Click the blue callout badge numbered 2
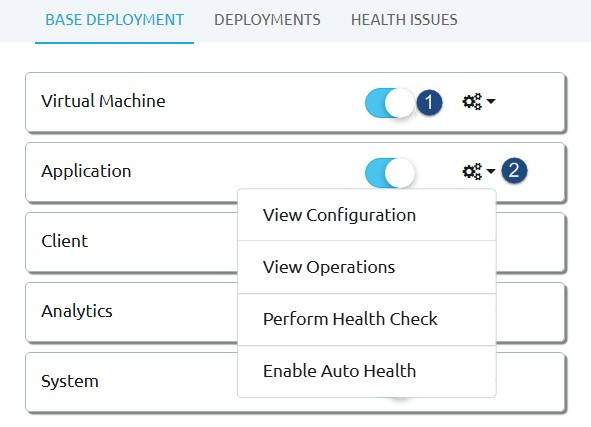Screen dimensions: 591x427 [514, 171]
